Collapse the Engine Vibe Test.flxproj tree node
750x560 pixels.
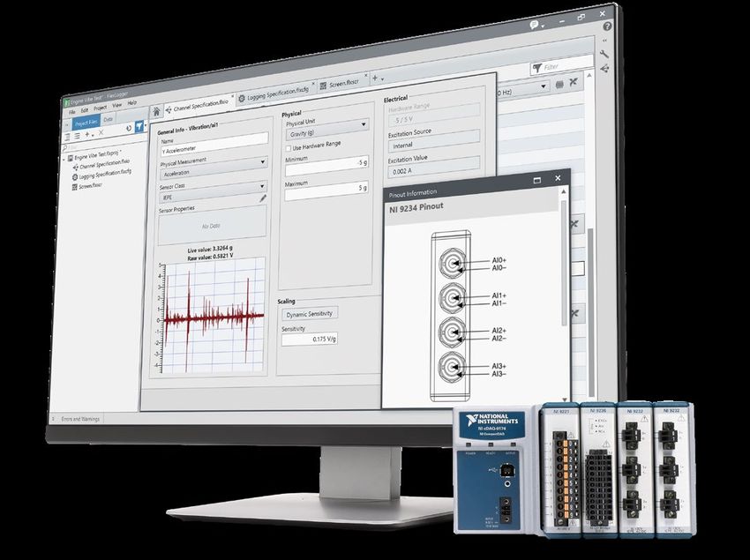[x=64, y=159]
